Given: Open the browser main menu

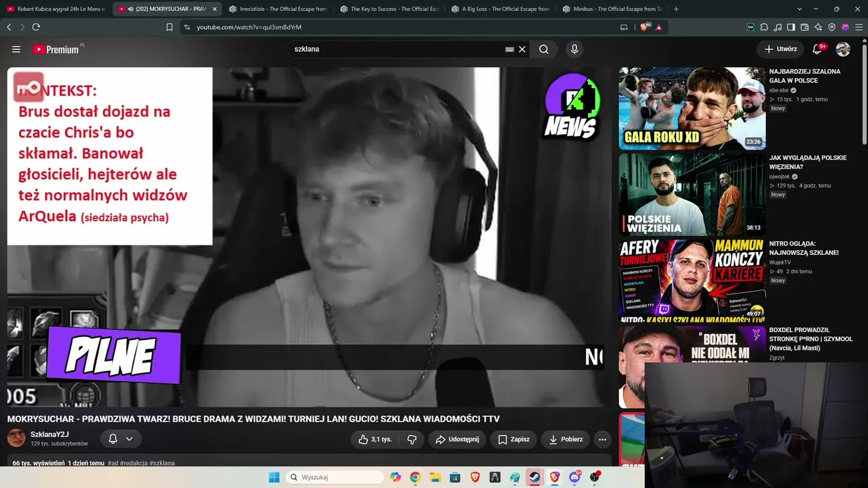Looking at the screenshot, I should pos(859,27).
